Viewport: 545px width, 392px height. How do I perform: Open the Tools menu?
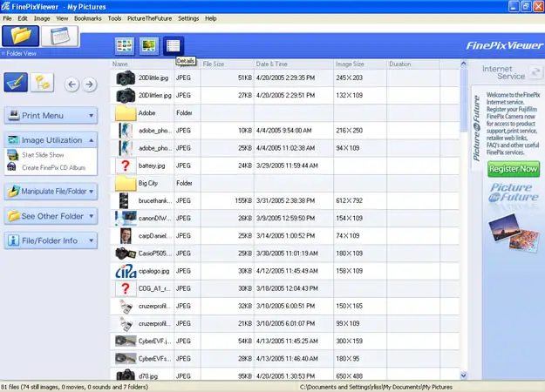click(x=114, y=18)
